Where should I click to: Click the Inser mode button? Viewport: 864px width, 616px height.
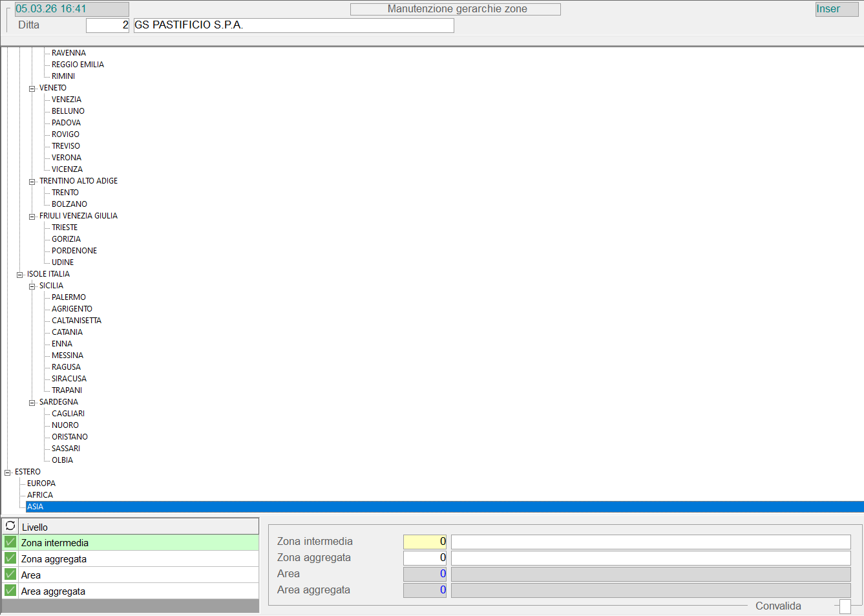tap(836, 9)
